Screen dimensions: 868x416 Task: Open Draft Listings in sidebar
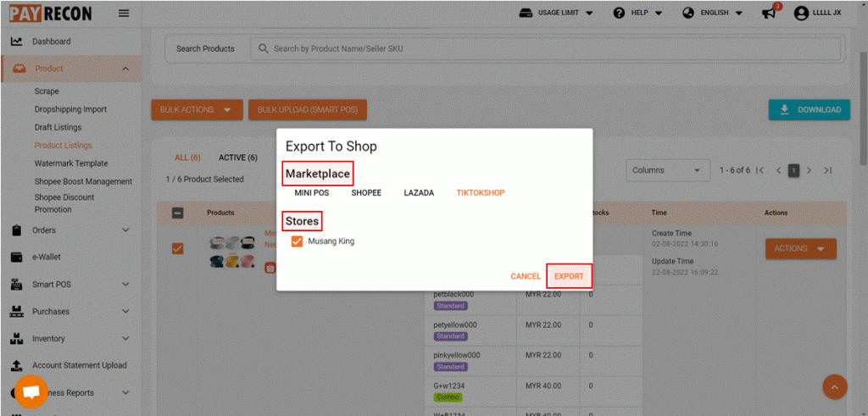pos(58,127)
